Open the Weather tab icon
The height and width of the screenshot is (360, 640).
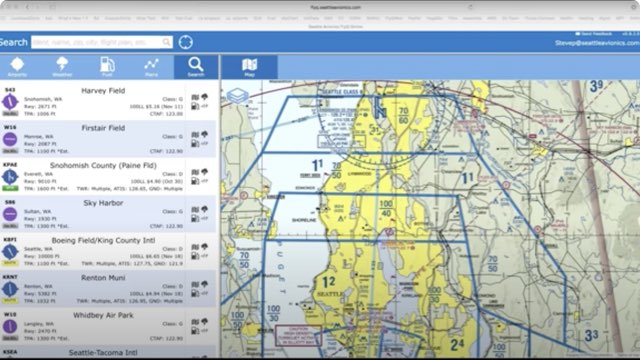[62, 67]
